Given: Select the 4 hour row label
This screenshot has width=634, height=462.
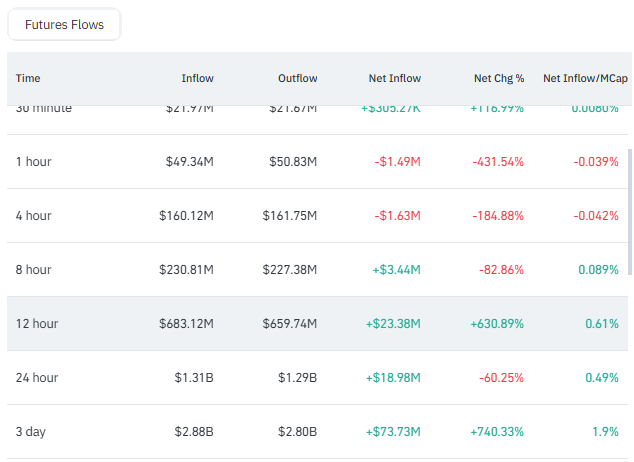Looking at the screenshot, I should pyautogui.click(x=33, y=216).
